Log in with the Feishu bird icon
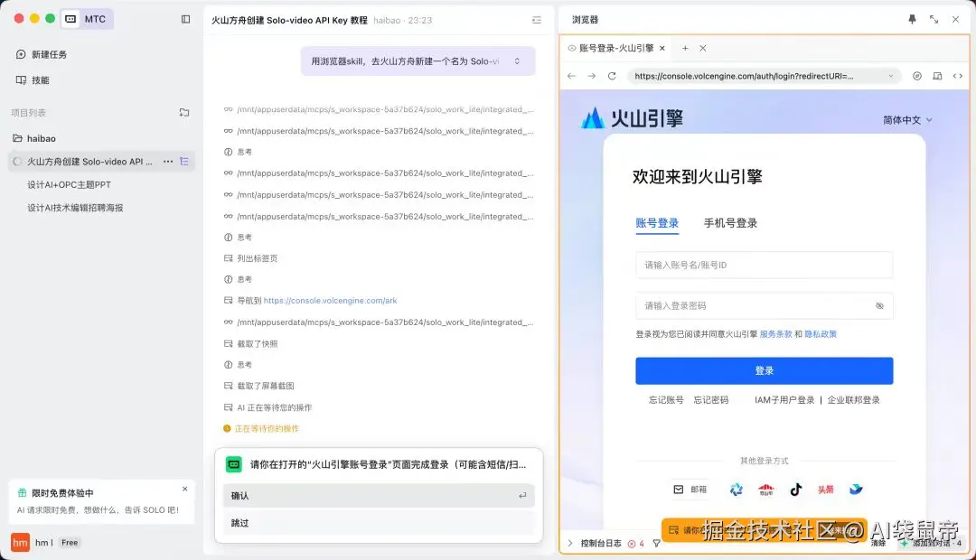This screenshot has height=560, width=976. 856,490
